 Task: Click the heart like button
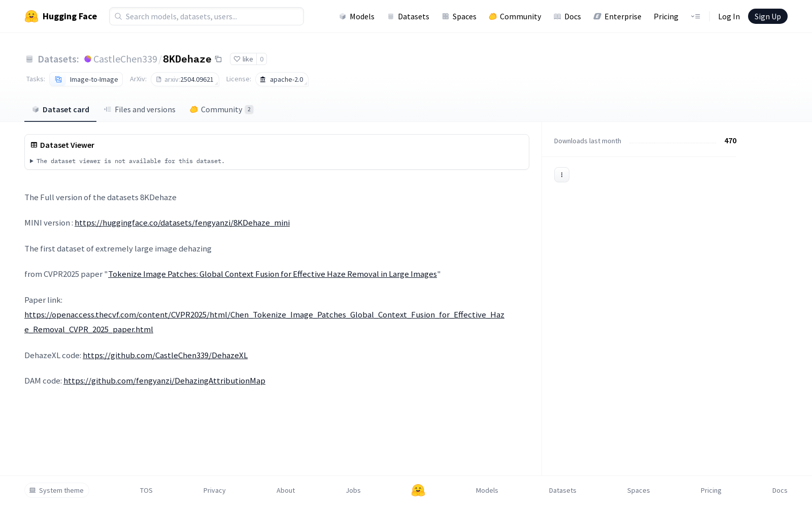coord(243,59)
